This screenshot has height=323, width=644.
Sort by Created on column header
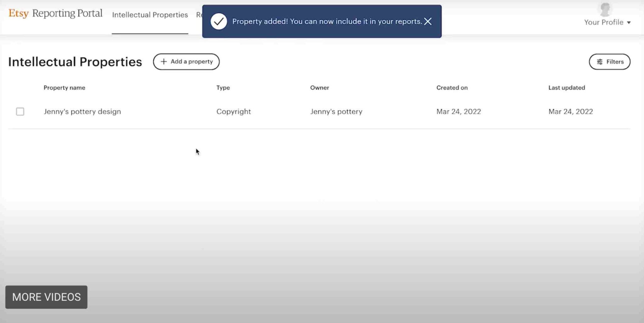coord(452,88)
